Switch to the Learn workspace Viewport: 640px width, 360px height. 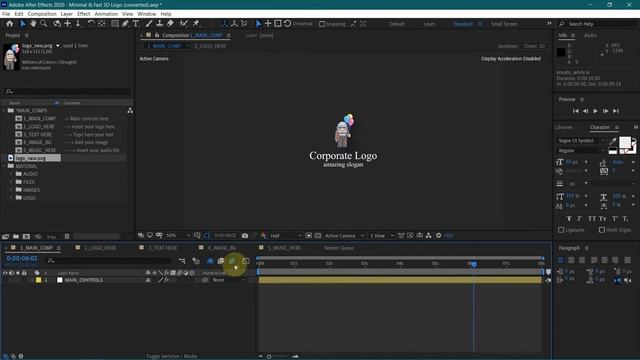pos(429,24)
